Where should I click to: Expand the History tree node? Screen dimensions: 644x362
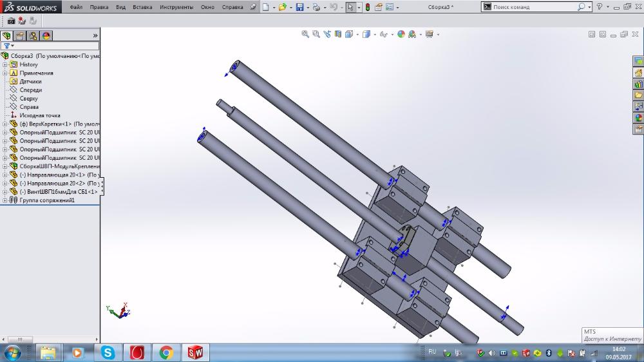tap(5, 64)
